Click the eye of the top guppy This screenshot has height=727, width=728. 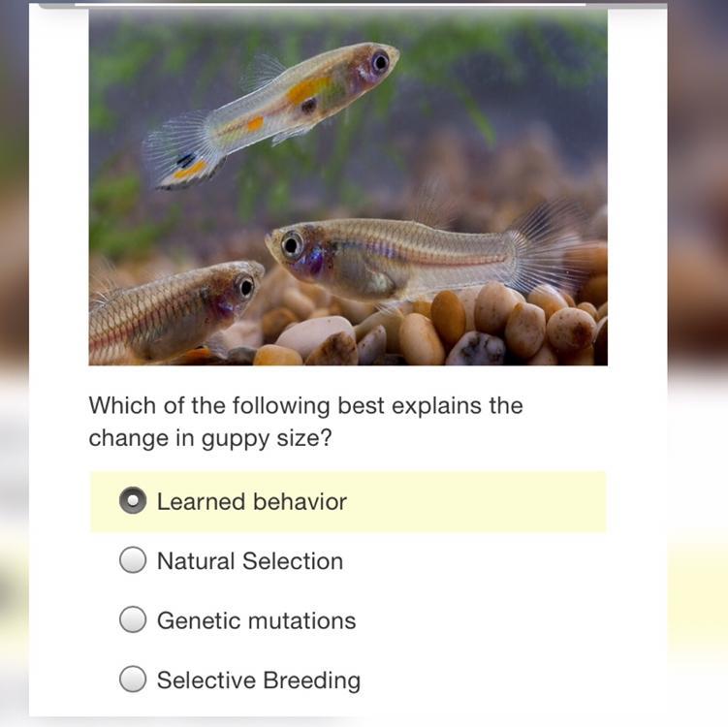pos(380,61)
